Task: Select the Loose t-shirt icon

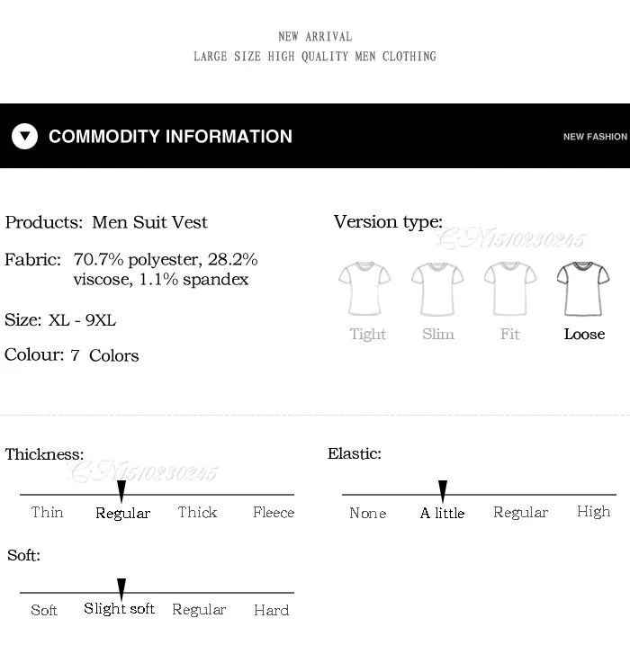Action: pyautogui.click(x=583, y=289)
